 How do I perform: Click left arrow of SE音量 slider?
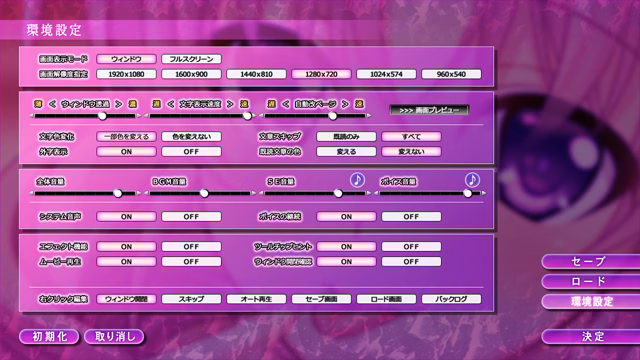coord(262,193)
